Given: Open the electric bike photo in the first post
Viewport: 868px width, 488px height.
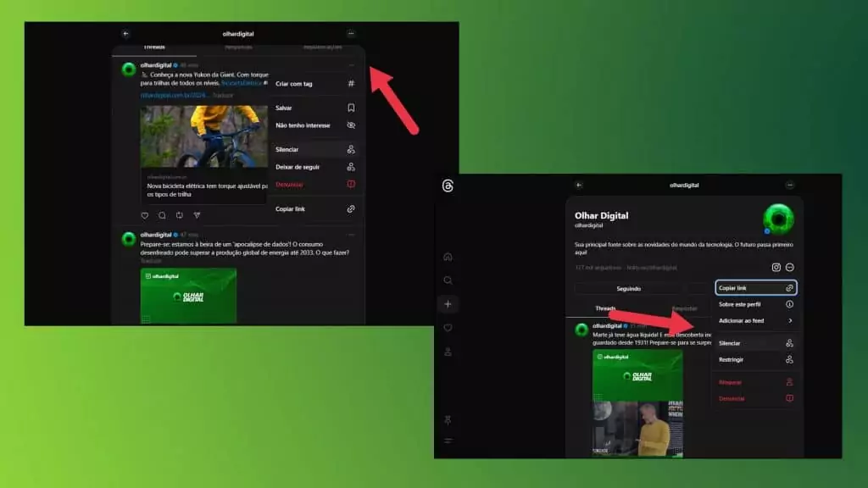Looking at the screenshot, I should click(203, 136).
